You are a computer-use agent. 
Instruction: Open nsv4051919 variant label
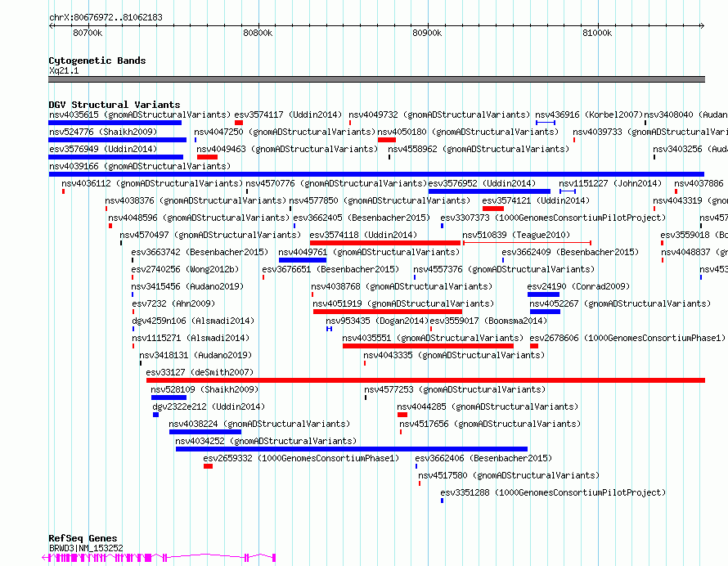point(403,303)
